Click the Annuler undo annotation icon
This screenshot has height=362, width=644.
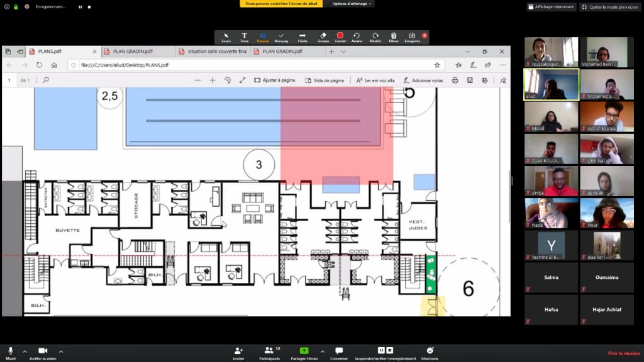click(357, 37)
